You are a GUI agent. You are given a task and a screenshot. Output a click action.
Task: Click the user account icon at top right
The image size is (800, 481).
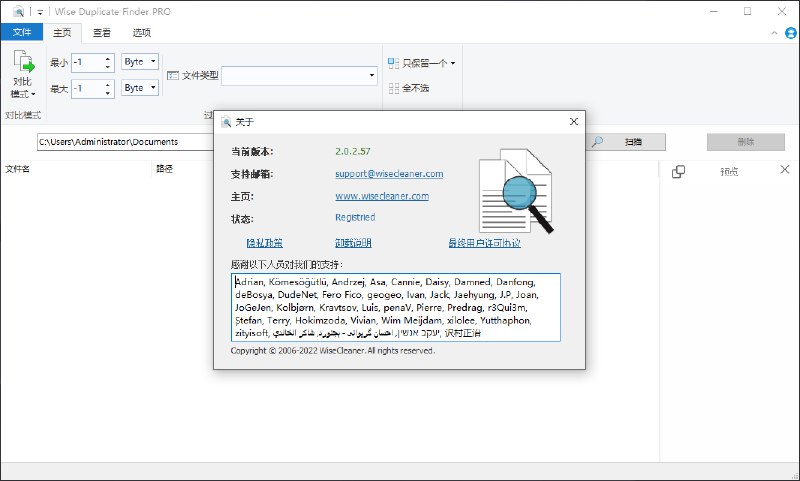coord(790,33)
